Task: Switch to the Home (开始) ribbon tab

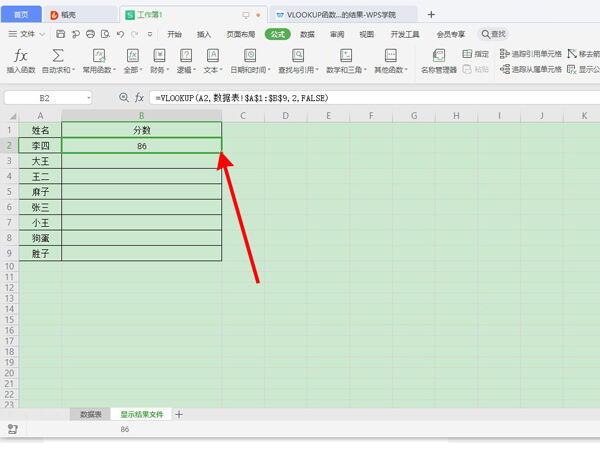Action: [x=174, y=34]
